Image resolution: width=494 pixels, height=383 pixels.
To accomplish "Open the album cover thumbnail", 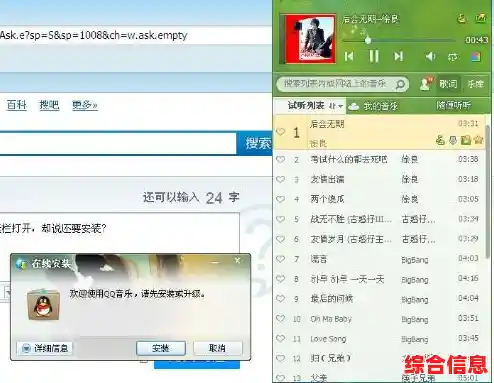I will tap(307, 38).
